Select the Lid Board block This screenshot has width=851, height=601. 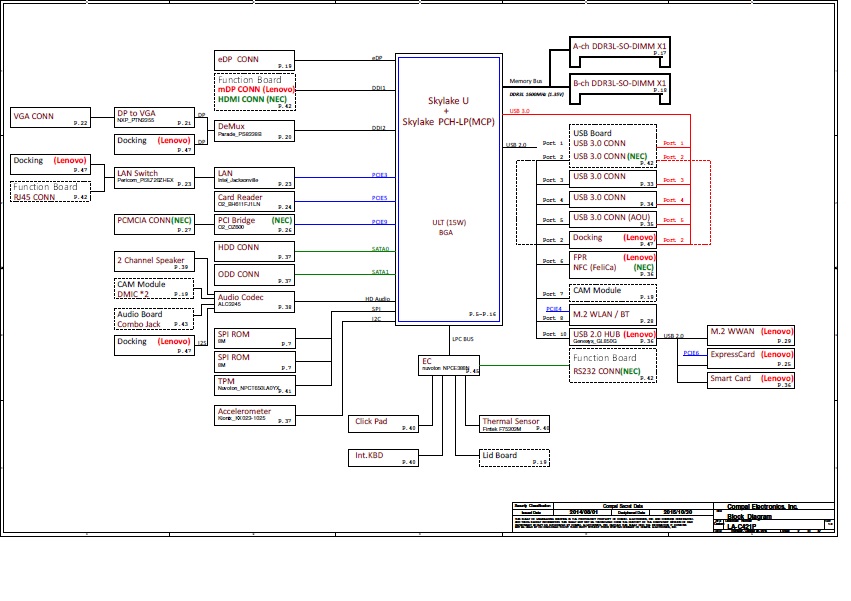515,457
